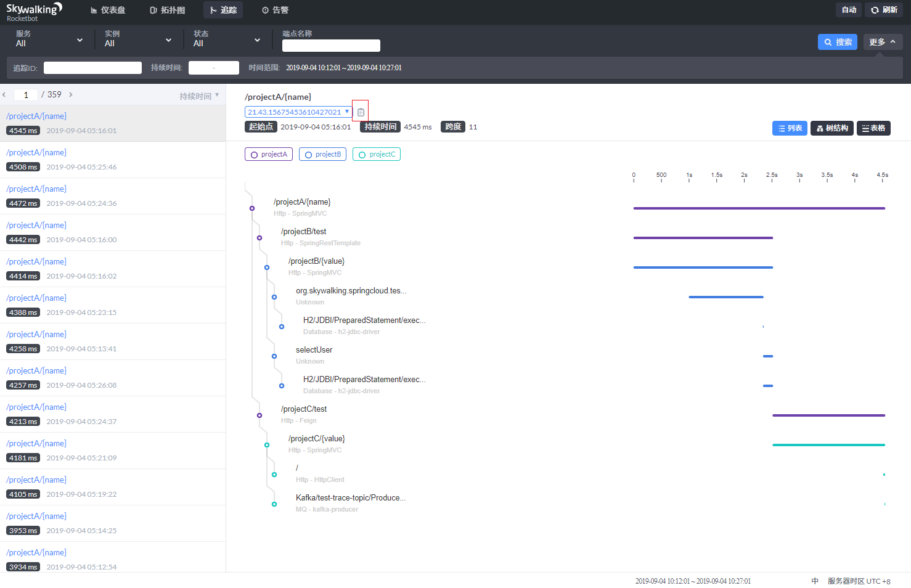This screenshot has width=911, height=588.
Task: Click the /projectA/{name} span duration bar
Action: (x=759, y=208)
